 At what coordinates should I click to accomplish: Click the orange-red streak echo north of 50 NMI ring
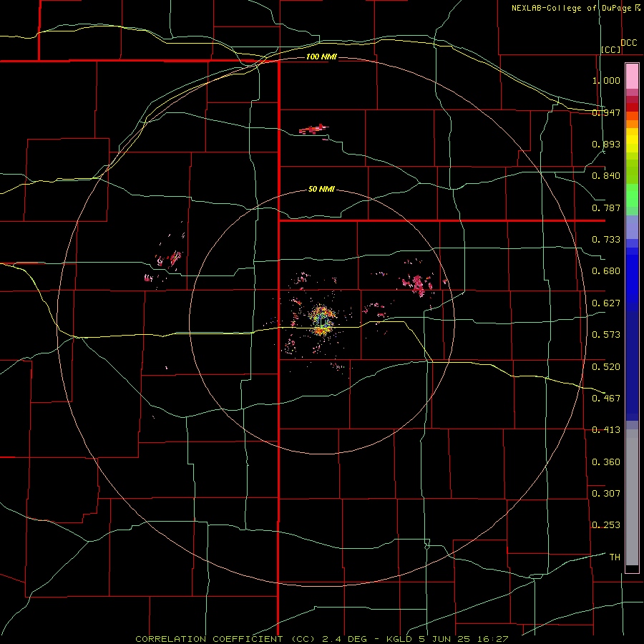pos(314,130)
